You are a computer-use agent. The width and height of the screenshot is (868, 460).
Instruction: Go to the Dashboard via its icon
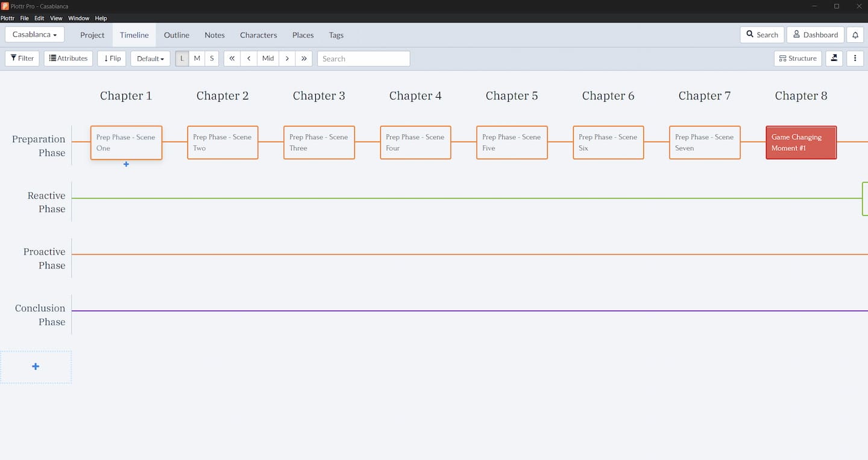point(814,34)
